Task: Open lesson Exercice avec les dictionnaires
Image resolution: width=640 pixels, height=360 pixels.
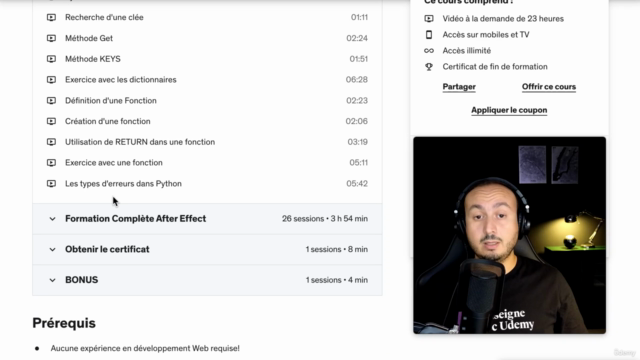Action: (121, 80)
